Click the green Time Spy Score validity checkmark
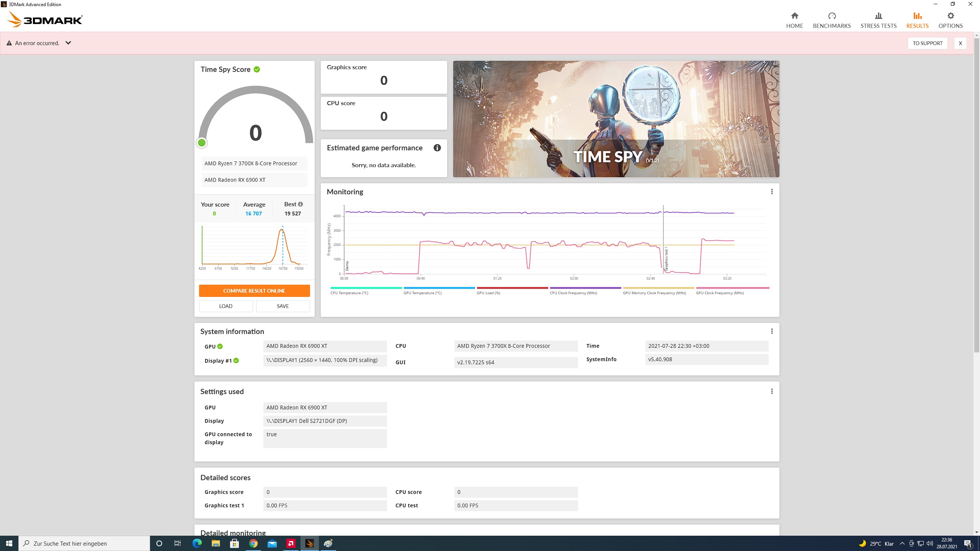Viewport: 980px width, 551px height. tap(257, 69)
